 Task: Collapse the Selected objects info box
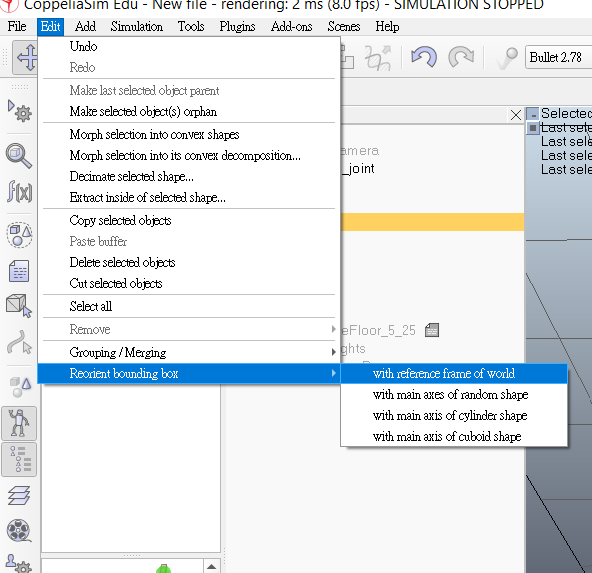[533, 114]
